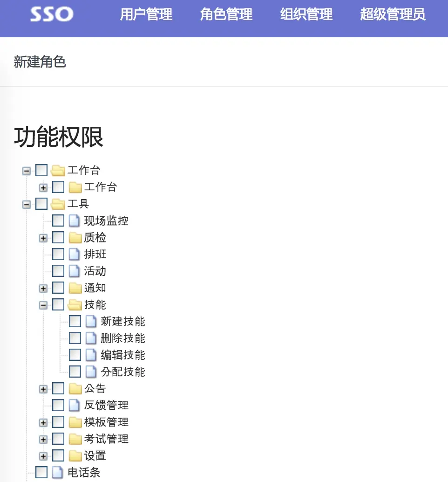Click the folder icon beside 模板管理
The image size is (448, 482).
point(75,422)
